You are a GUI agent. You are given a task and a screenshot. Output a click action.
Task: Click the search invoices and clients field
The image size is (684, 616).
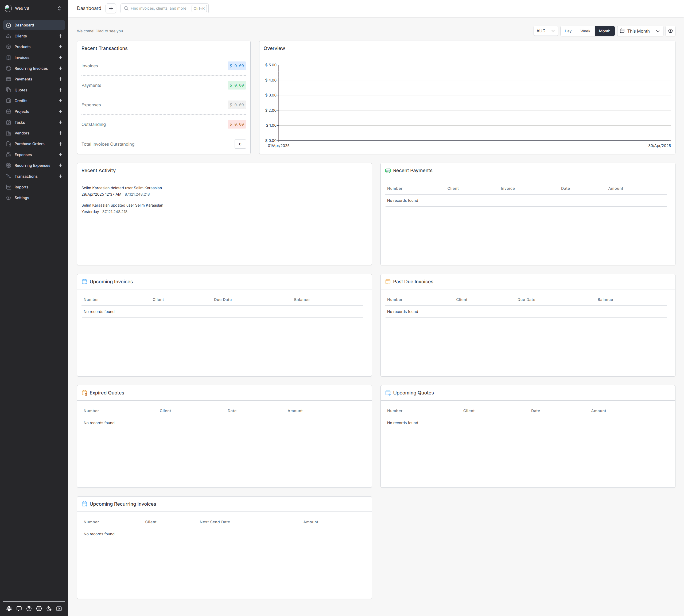tap(165, 9)
